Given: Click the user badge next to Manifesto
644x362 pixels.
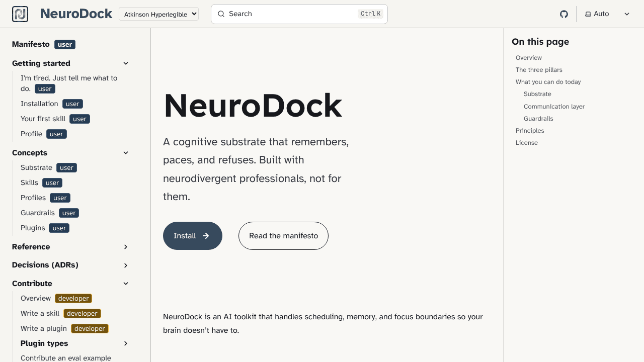Looking at the screenshot, I should 65,44.
